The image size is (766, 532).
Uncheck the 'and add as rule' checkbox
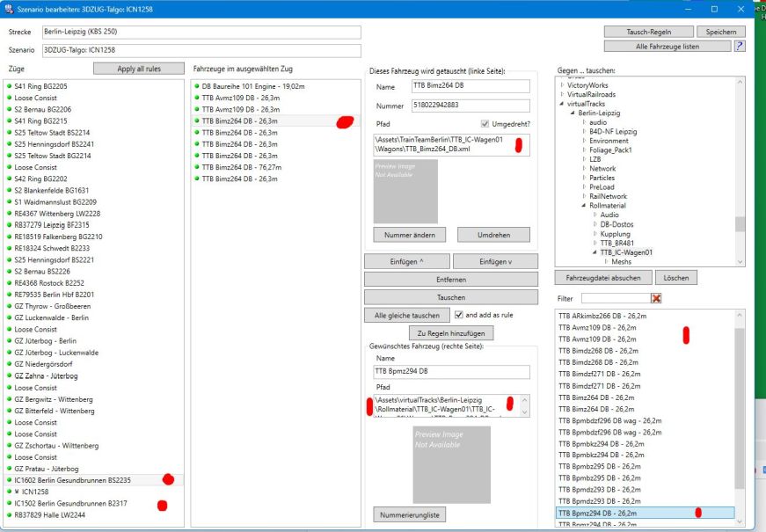point(458,315)
